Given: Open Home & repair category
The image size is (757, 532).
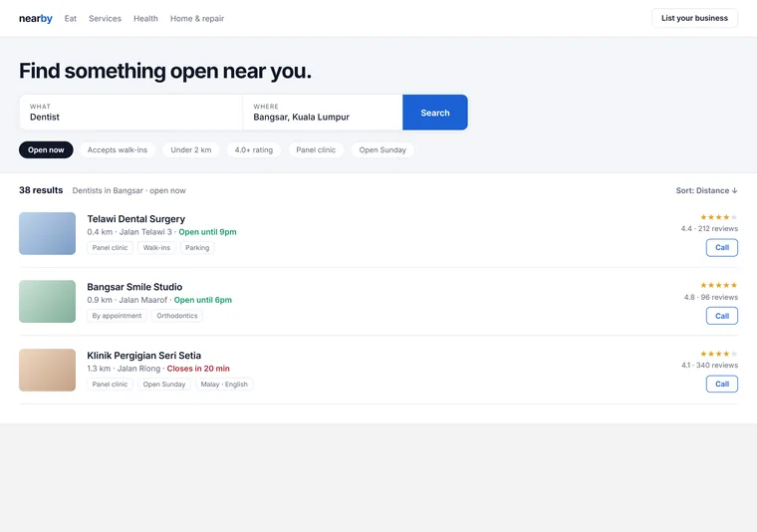Looking at the screenshot, I should point(197,18).
